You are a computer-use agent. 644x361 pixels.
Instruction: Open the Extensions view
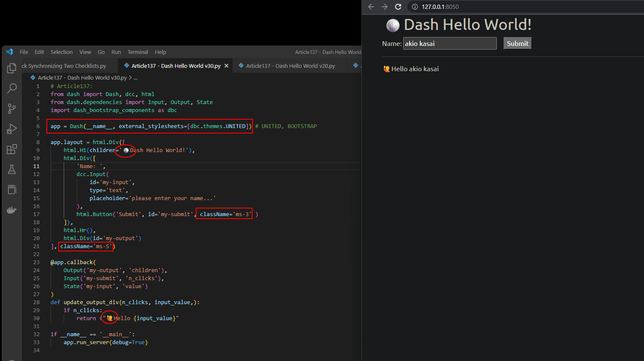[12, 149]
